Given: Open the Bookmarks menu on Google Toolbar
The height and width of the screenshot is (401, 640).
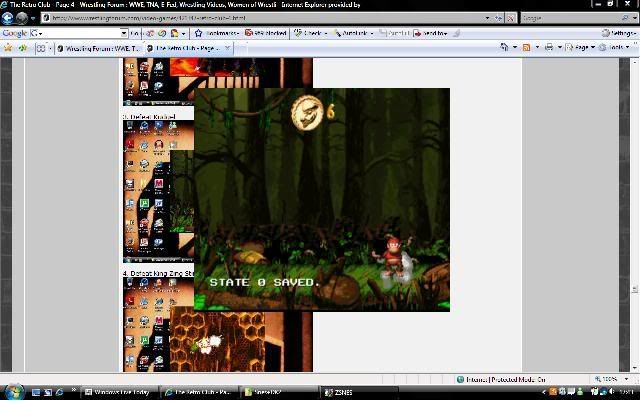Looking at the screenshot, I should 222,33.
